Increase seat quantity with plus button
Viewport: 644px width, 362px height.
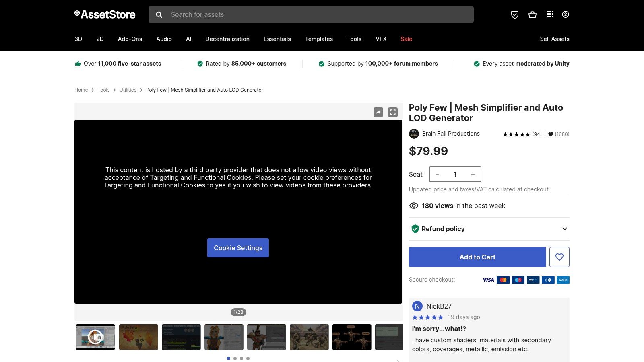click(473, 174)
